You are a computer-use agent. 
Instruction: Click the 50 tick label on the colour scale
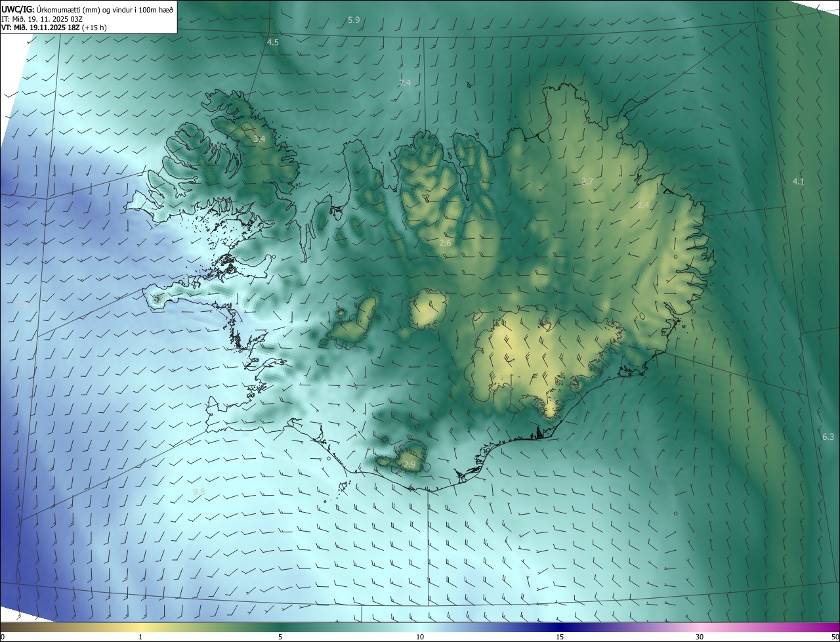coord(835,637)
